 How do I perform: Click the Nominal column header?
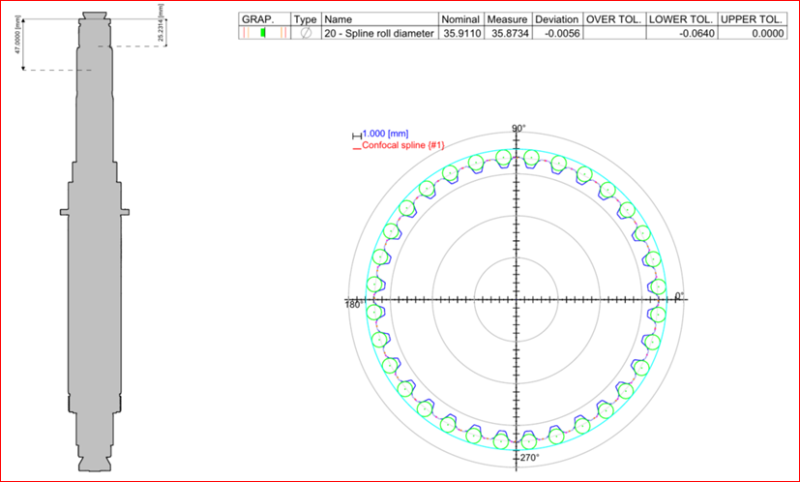tap(461, 19)
